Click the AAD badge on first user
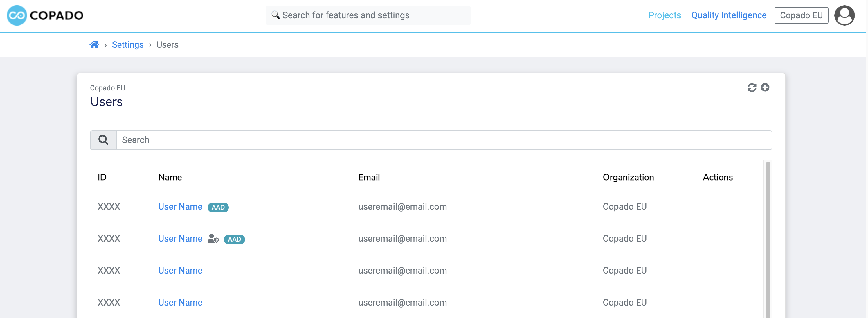Viewport: 868px width, 318px height. (x=218, y=207)
